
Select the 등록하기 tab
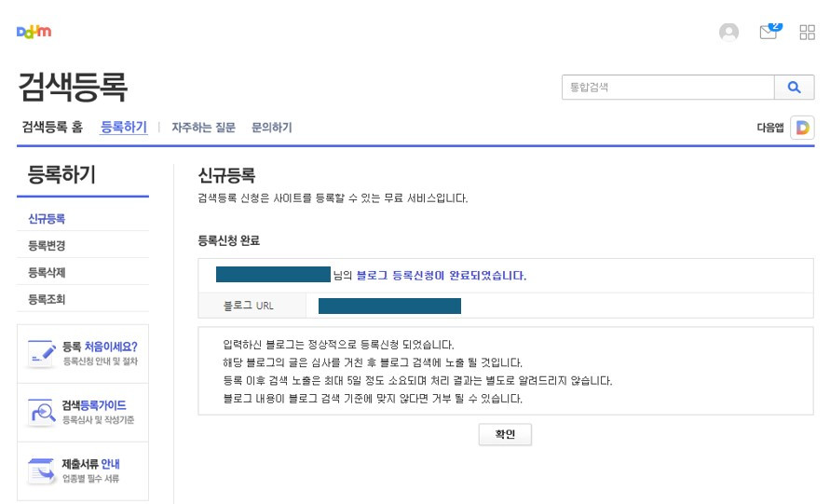[x=124, y=127]
